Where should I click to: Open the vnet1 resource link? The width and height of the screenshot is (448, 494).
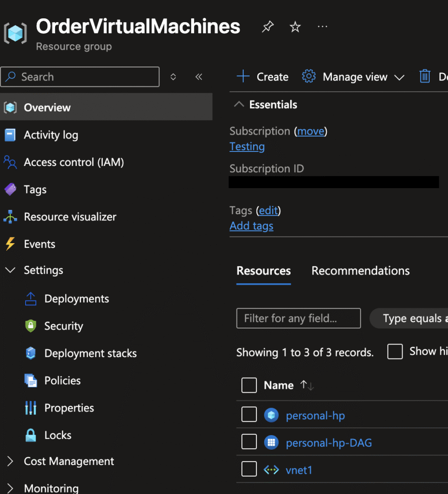click(299, 470)
